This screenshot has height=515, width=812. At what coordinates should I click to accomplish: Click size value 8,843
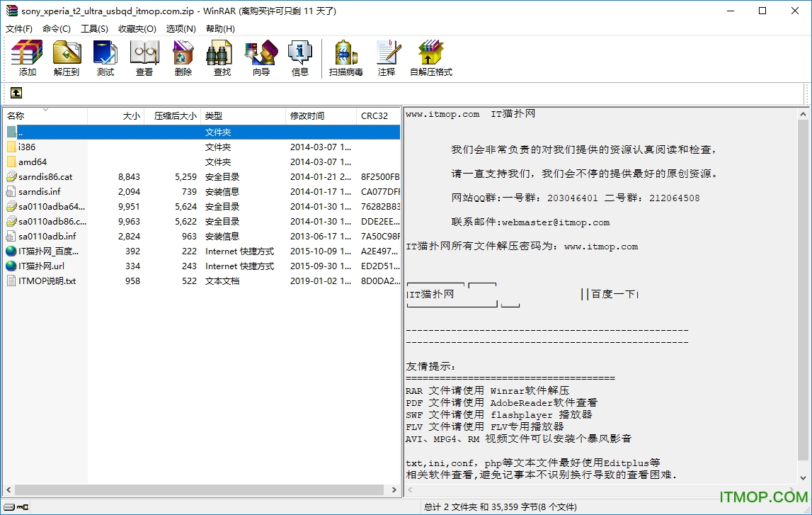(129, 177)
